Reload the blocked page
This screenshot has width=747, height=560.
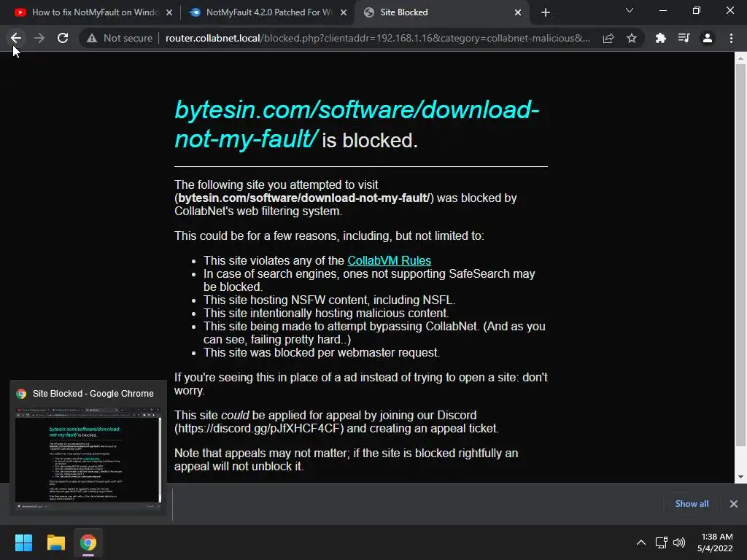click(x=63, y=38)
